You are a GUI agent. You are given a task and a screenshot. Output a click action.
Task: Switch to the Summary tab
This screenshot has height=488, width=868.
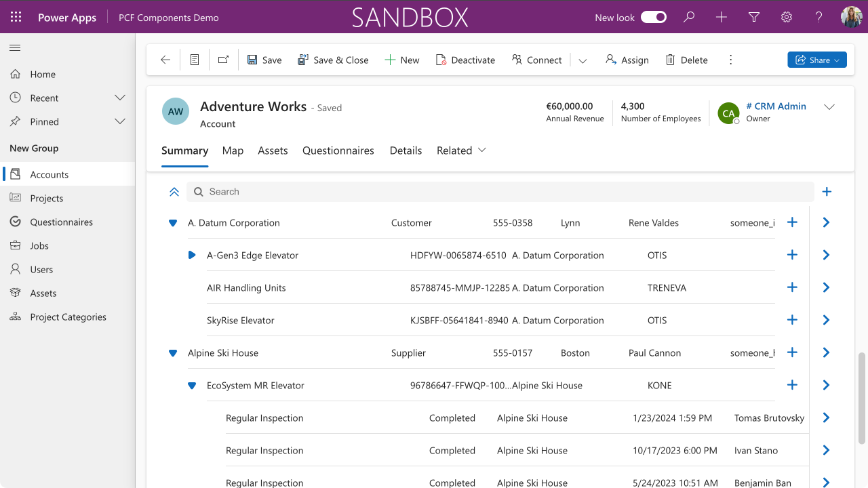(184, 150)
